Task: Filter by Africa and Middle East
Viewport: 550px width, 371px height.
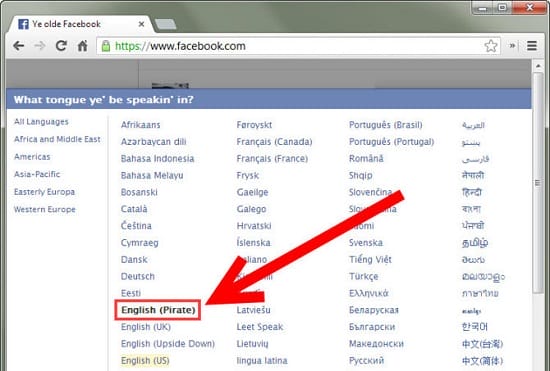Action: pos(57,139)
